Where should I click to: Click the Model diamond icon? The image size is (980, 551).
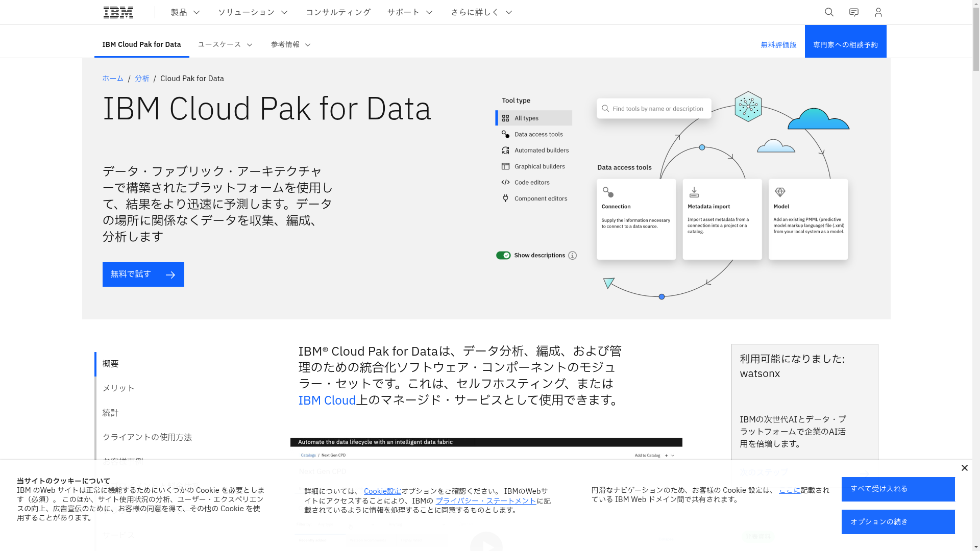click(780, 192)
